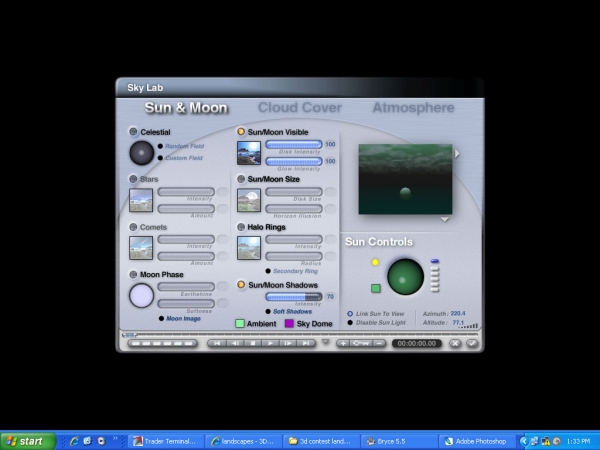600x450 pixels.
Task: Open the animation options triangle menu
Action: point(325,341)
